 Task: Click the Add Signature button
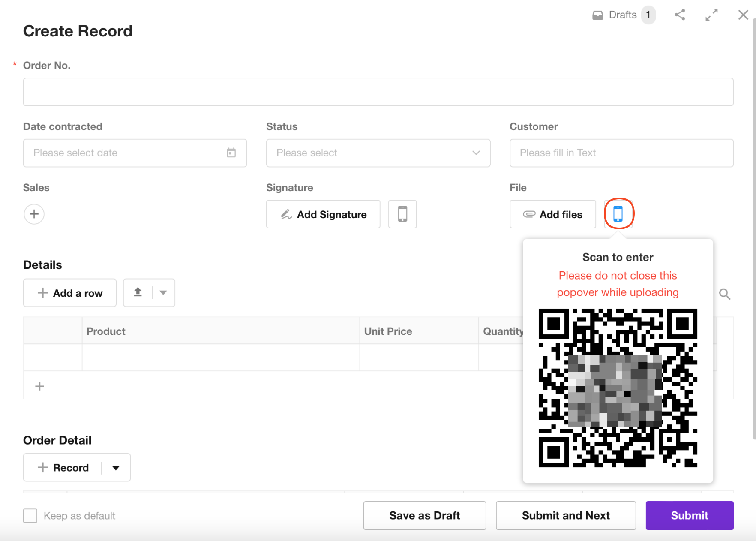point(323,214)
